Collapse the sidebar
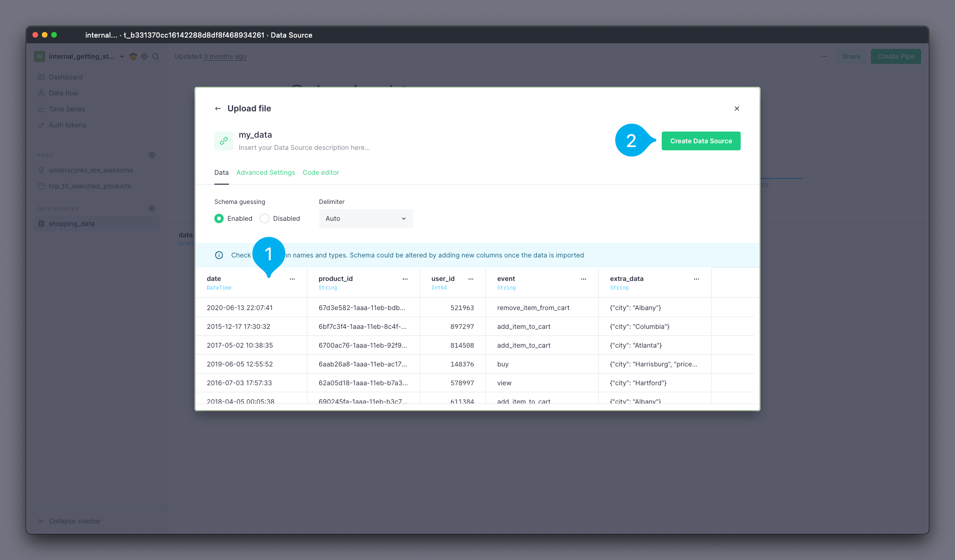 (69, 521)
